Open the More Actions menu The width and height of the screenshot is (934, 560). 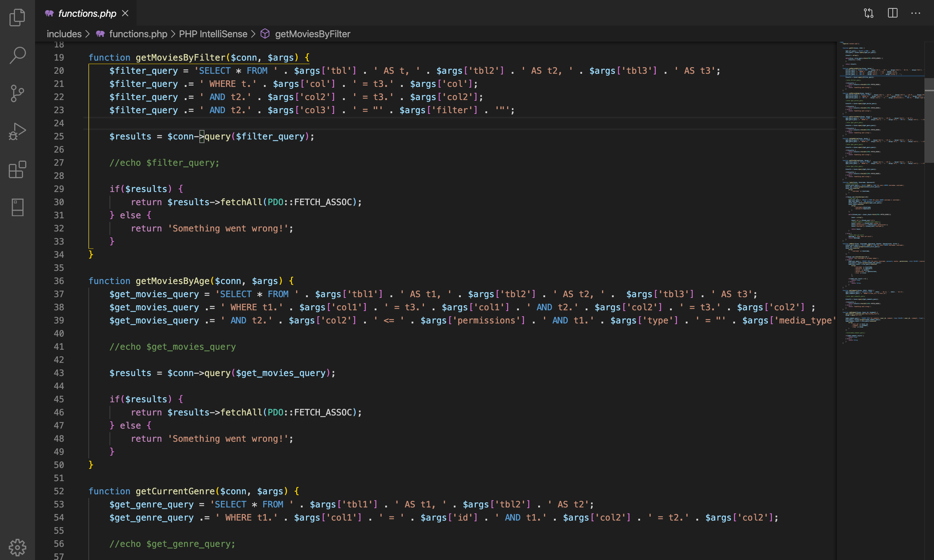916,13
